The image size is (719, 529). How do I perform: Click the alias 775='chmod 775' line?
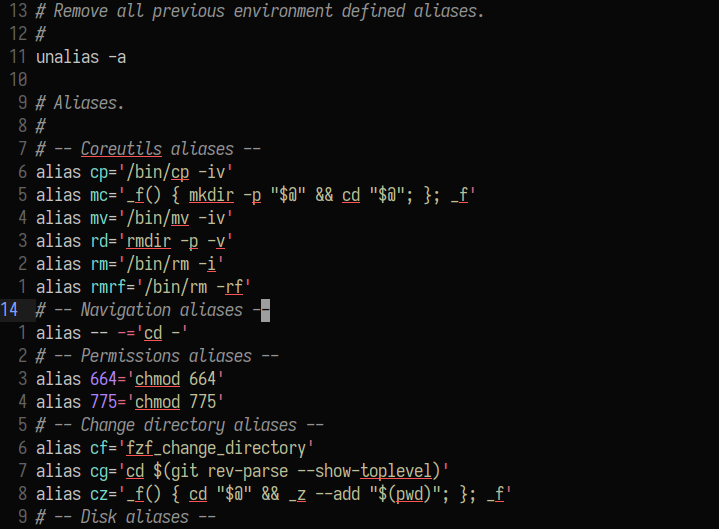coord(130,402)
